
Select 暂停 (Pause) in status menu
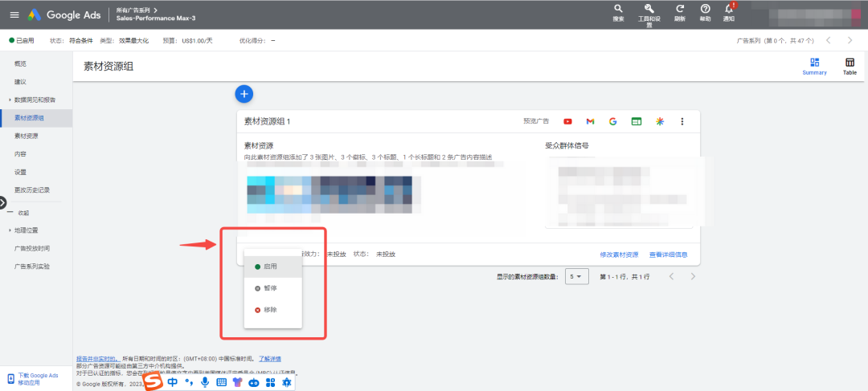point(273,288)
